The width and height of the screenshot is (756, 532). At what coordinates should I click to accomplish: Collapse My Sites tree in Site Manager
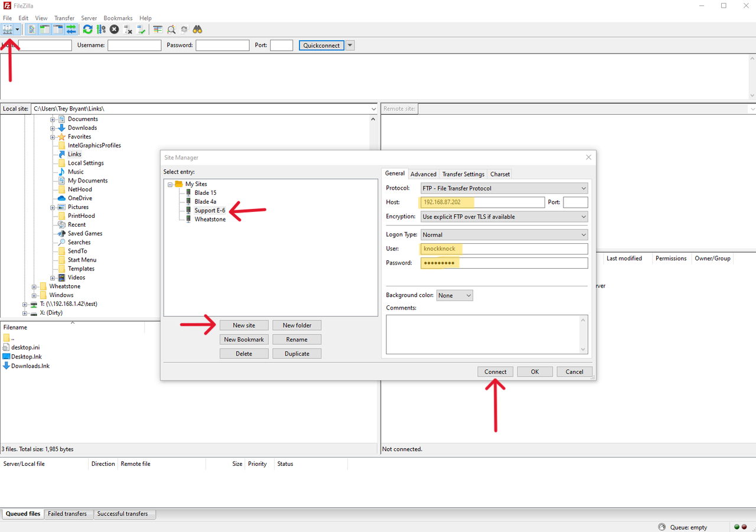[170, 184]
